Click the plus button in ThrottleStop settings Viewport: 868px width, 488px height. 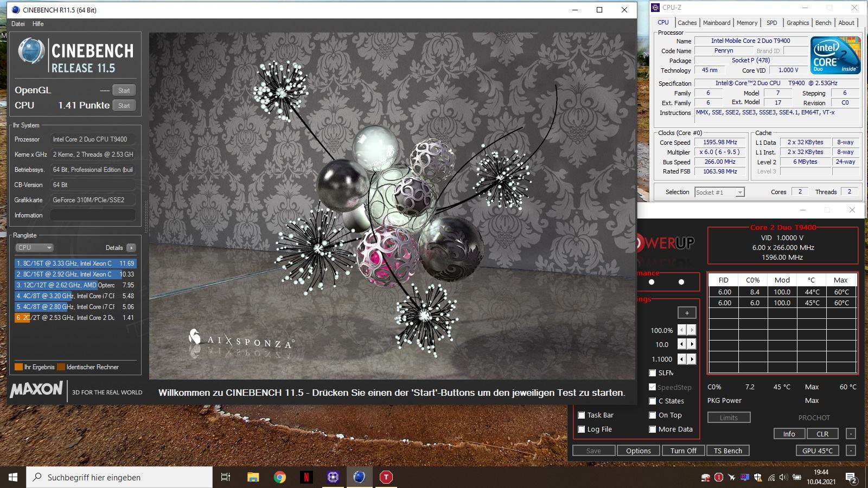[686, 313]
